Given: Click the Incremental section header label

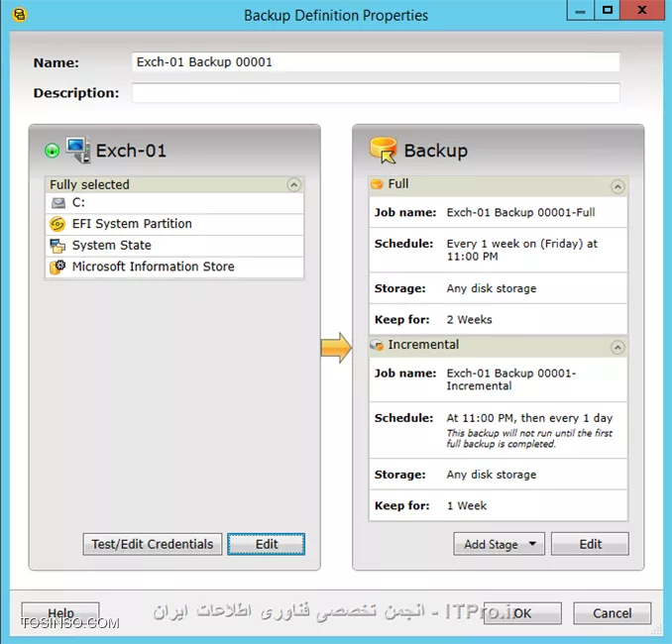Looking at the screenshot, I should click(x=423, y=345).
